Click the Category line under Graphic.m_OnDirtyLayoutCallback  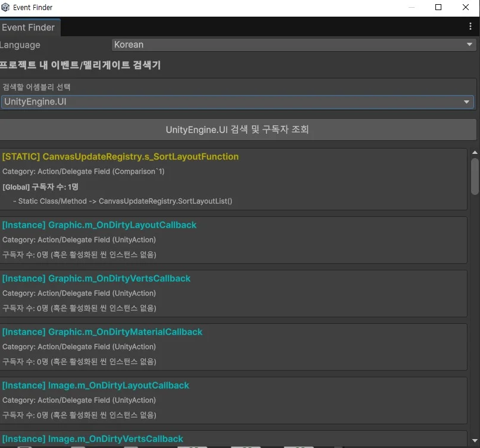pos(79,240)
